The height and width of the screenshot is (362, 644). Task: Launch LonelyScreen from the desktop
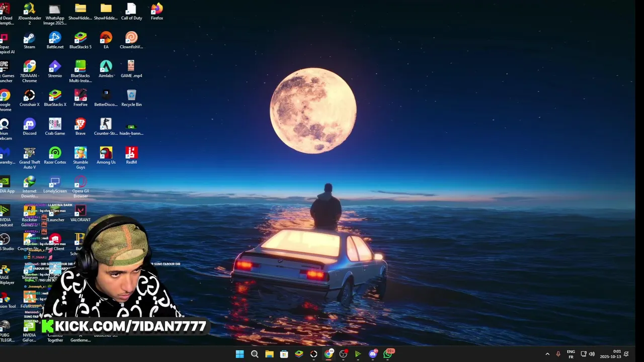(55, 184)
